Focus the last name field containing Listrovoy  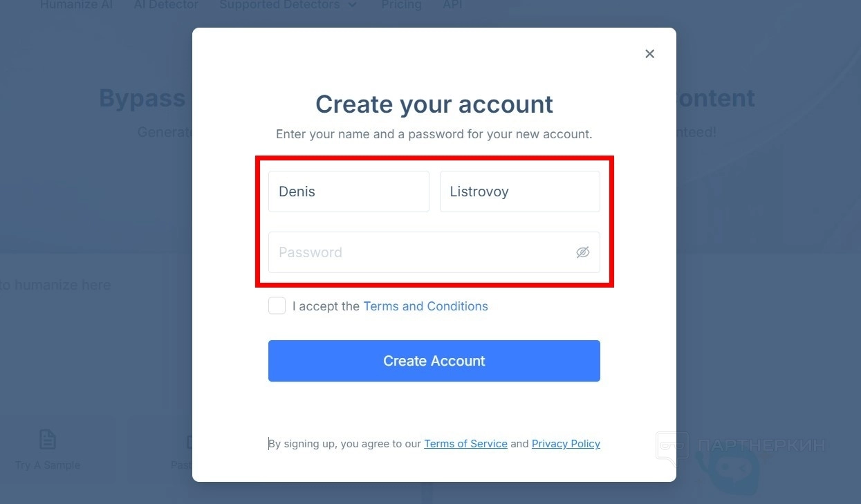[520, 192]
